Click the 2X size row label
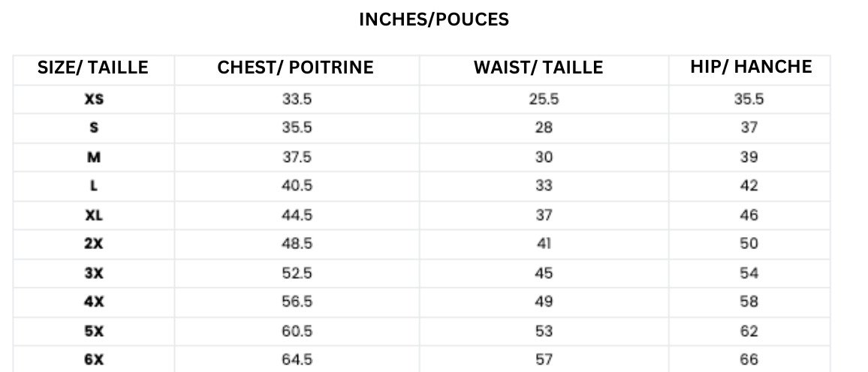 (x=94, y=244)
